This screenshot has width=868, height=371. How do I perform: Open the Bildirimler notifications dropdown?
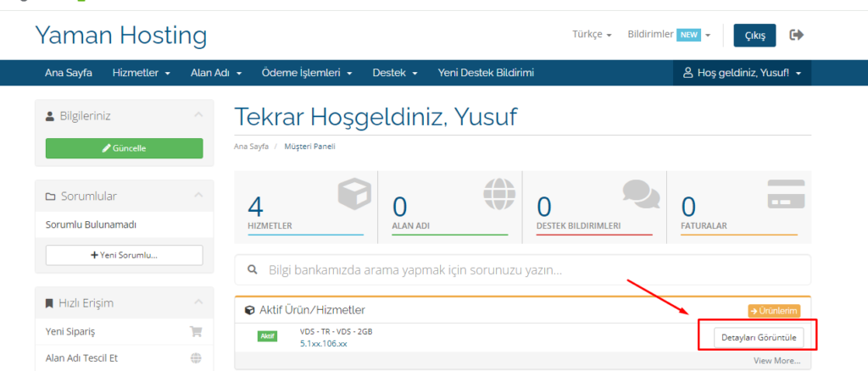tap(669, 35)
